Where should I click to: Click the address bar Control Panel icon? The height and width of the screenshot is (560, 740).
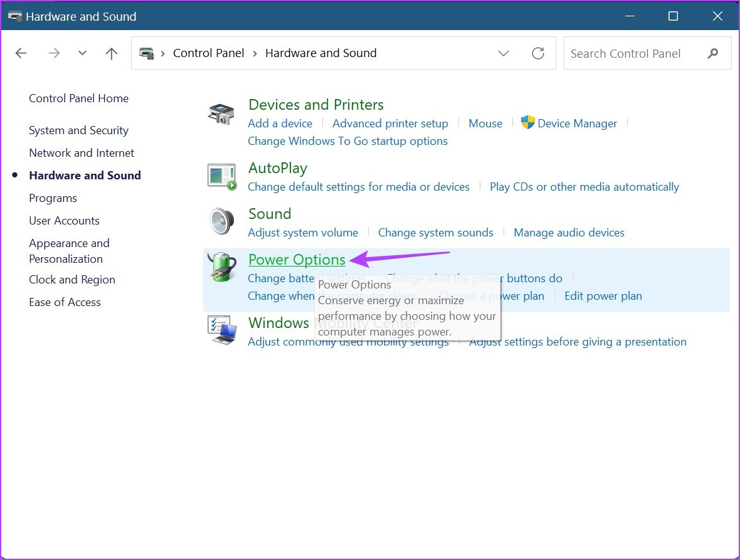pos(146,53)
